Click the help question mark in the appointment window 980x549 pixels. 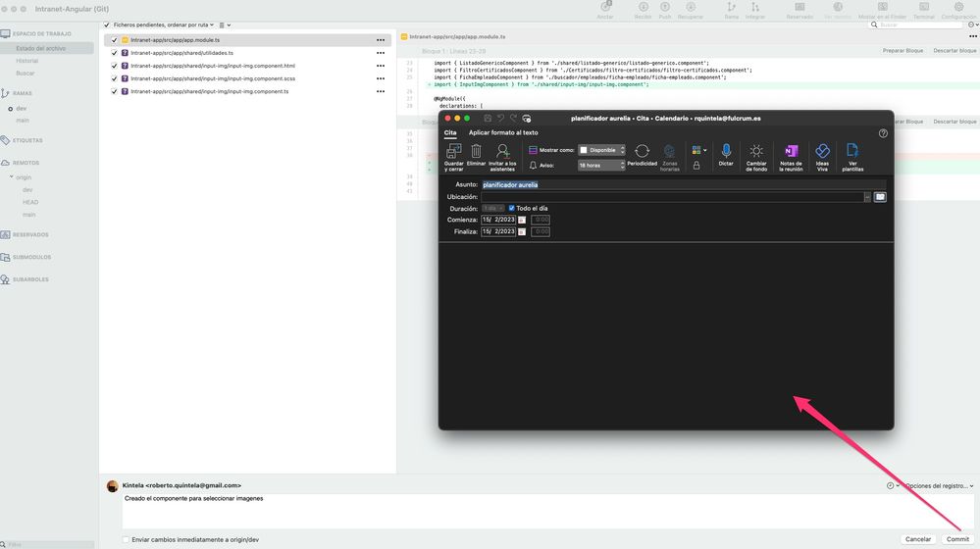coord(883,133)
